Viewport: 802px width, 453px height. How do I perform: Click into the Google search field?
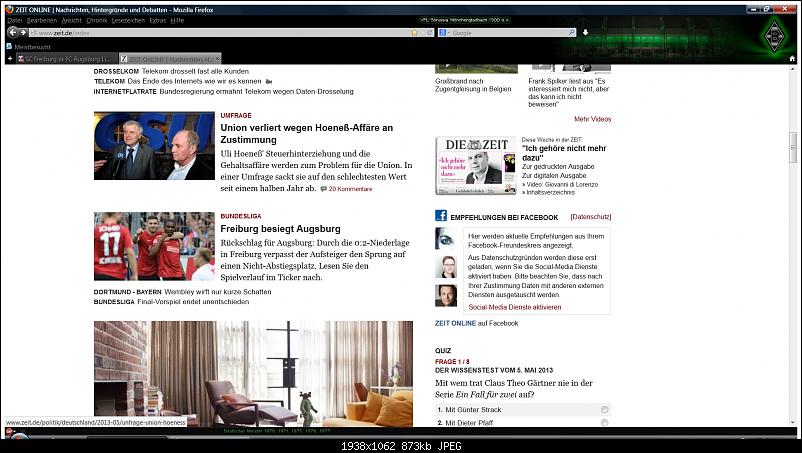[509, 33]
